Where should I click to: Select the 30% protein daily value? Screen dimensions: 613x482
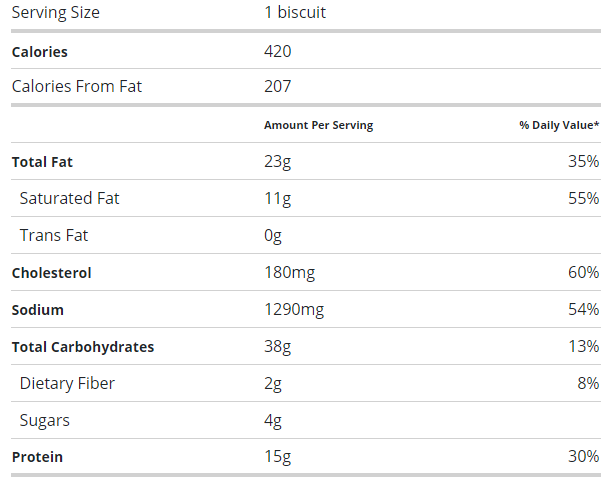pos(583,457)
